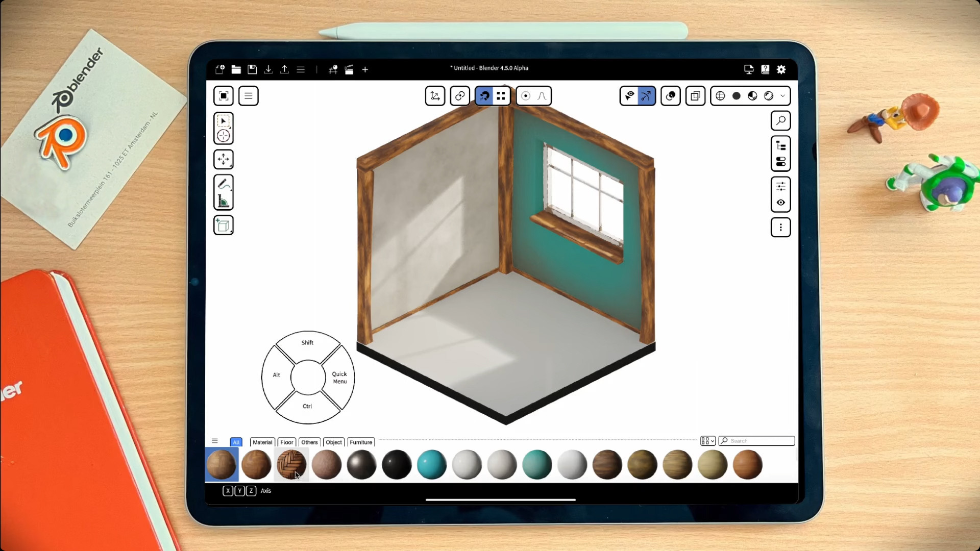Image resolution: width=980 pixels, height=551 pixels.
Task: Open the scene icon in top bar
Action: [333, 69]
